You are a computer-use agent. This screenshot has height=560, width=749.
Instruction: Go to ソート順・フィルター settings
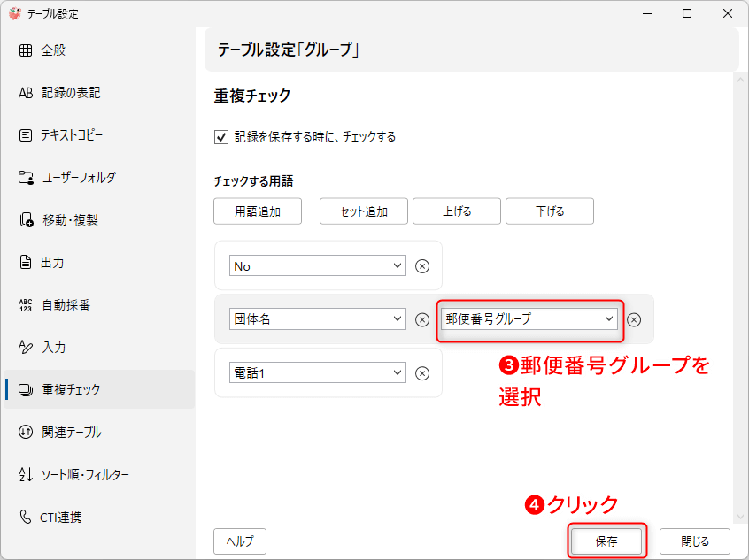click(x=85, y=475)
